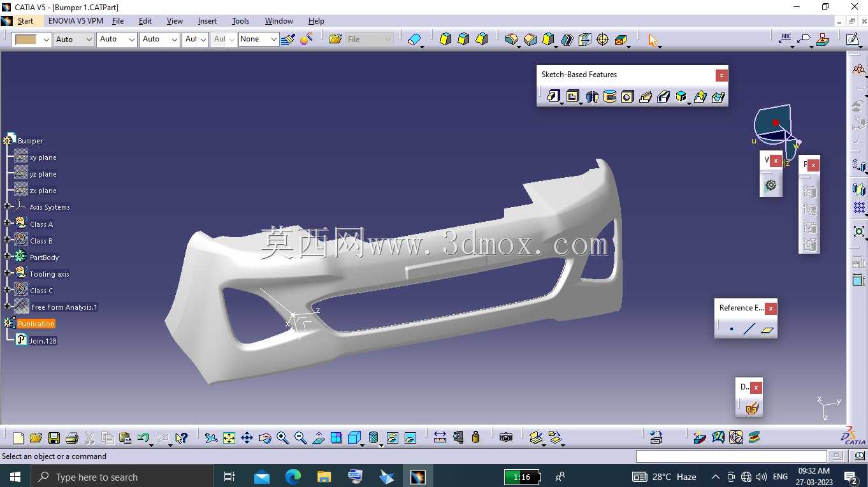Screen dimensions: 868x487
Task: Open File Explorer from taskbar
Action: (324, 477)
